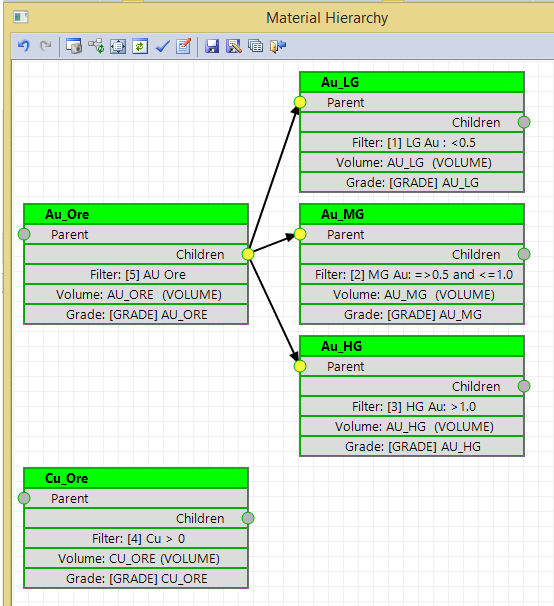The height and width of the screenshot is (606, 554).
Task: Click the Au_HG filter row
Action: [412, 406]
